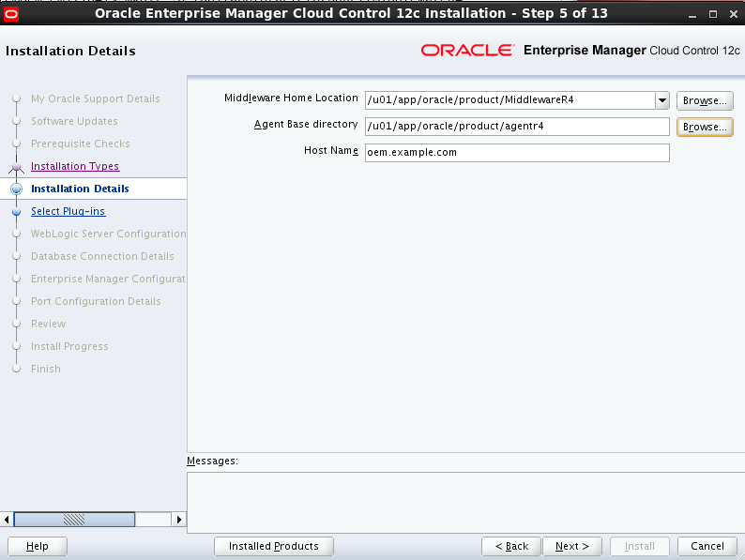
Task: Click inside the Messages box
Action: click(x=465, y=503)
